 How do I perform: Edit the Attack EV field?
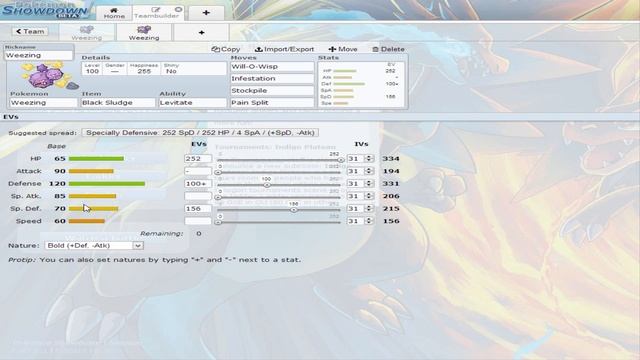point(198,171)
